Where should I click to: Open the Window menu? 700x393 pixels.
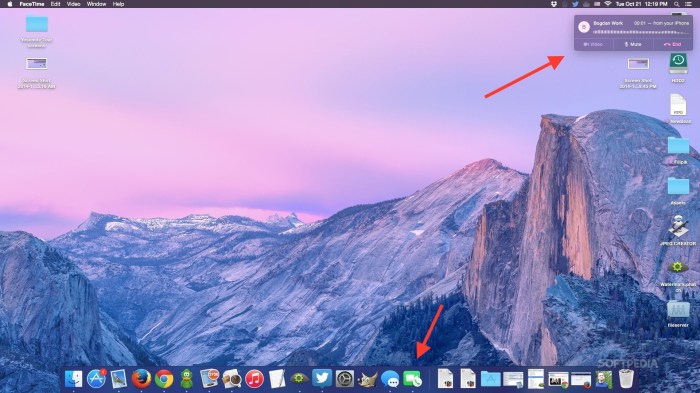(x=96, y=4)
